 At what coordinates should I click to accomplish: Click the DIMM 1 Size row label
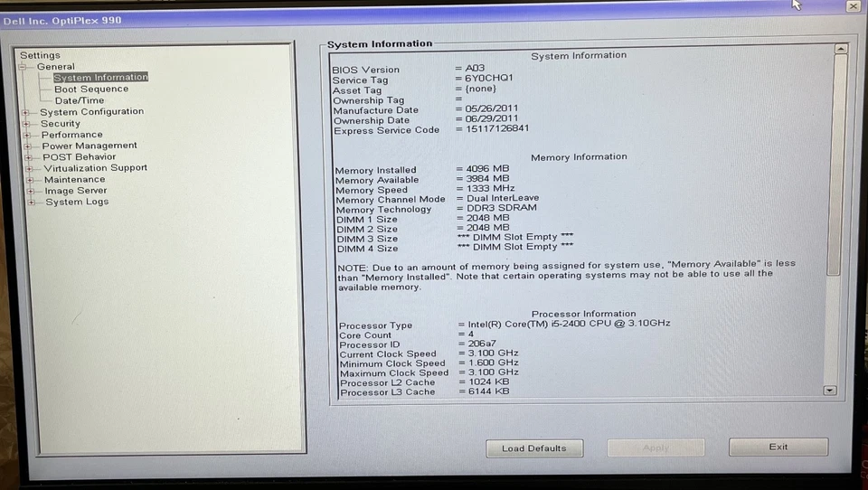pos(367,220)
